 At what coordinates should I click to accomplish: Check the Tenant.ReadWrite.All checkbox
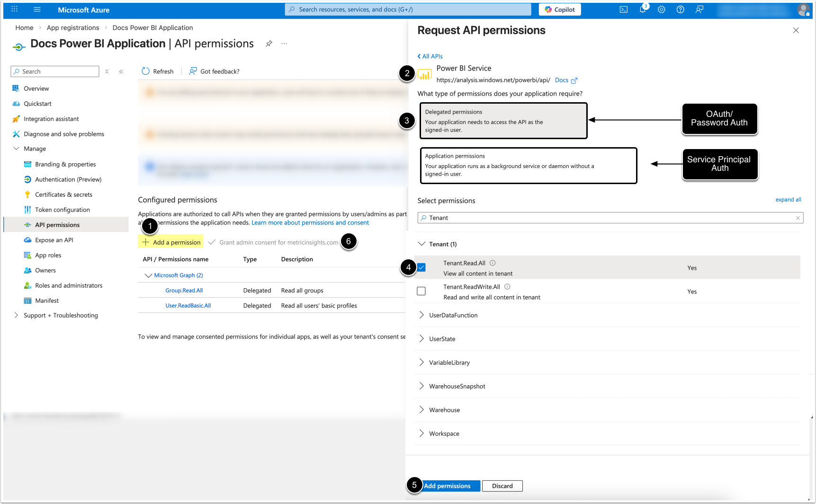point(421,291)
